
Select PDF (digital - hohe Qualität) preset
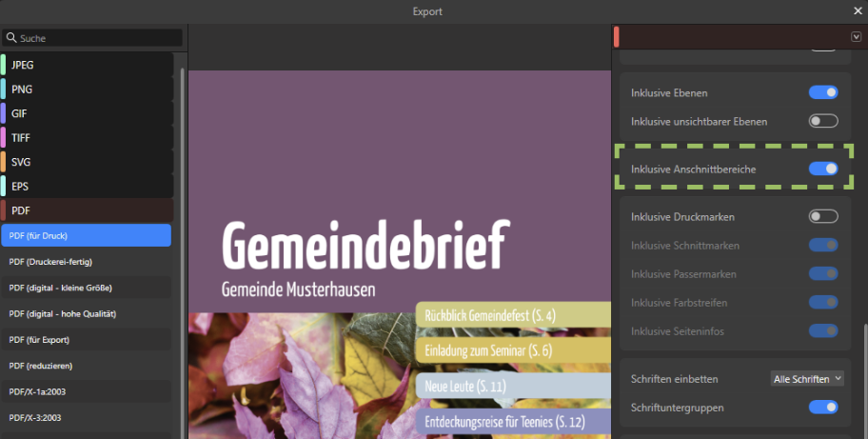[x=87, y=313]
